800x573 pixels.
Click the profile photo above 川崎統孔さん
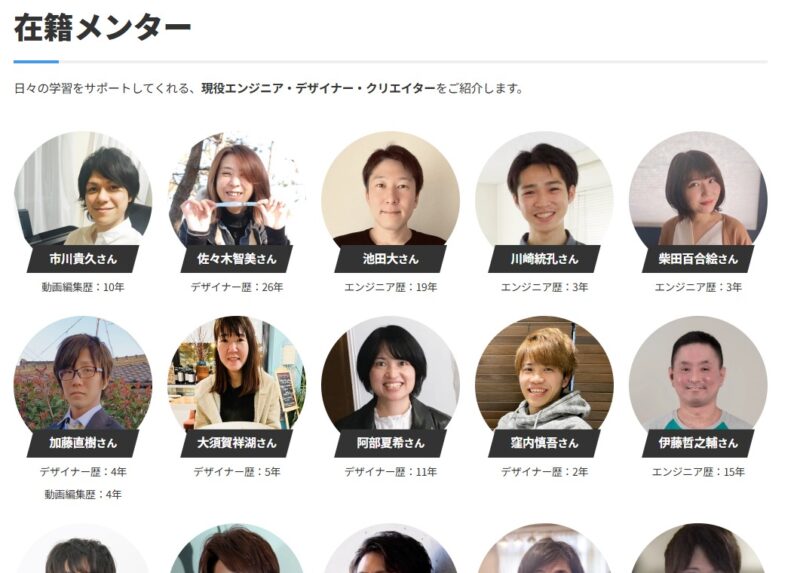(544, 189)
